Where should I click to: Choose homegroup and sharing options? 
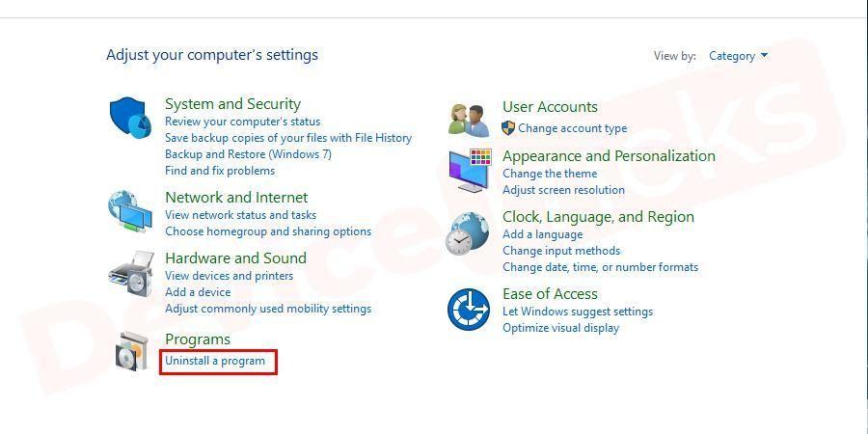268,231
